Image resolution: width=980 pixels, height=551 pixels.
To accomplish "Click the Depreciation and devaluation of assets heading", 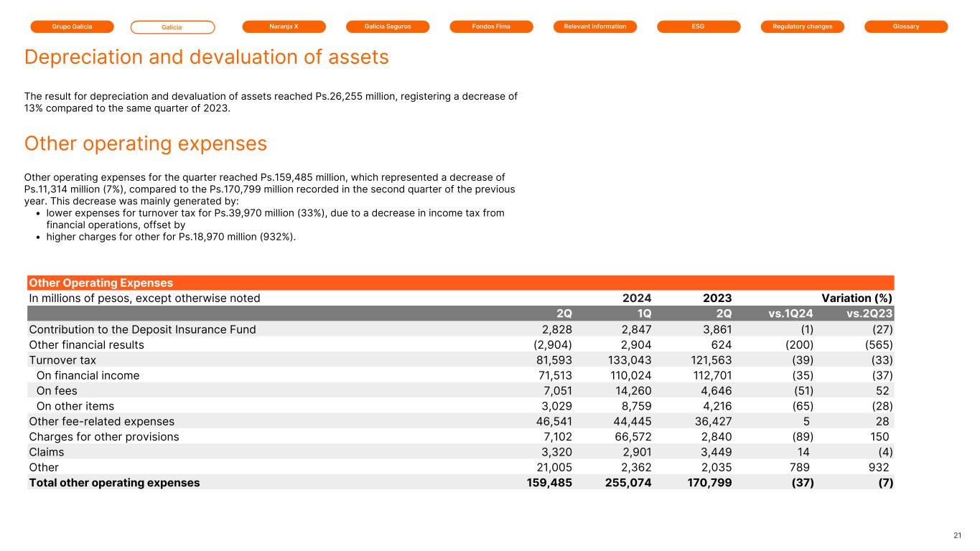I will tap(207, 57).
